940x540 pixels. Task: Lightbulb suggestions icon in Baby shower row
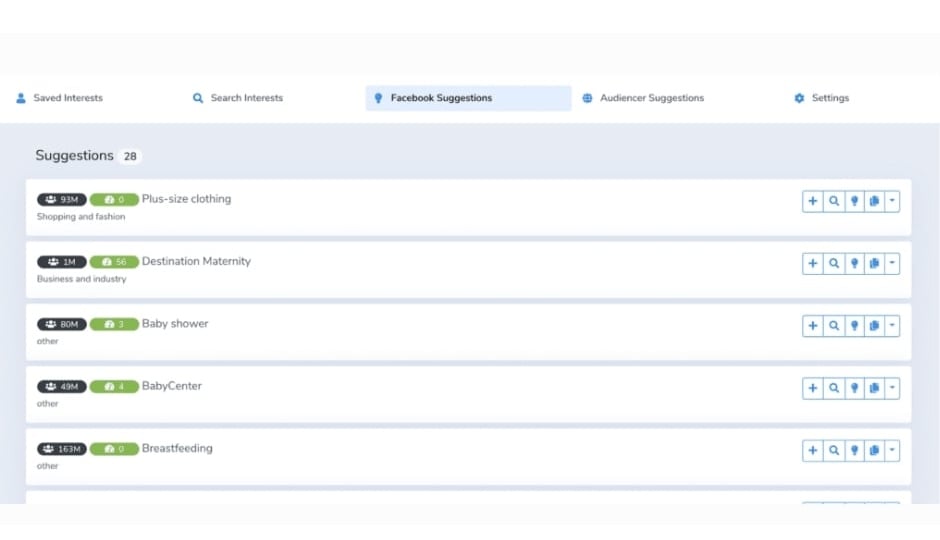854,326
